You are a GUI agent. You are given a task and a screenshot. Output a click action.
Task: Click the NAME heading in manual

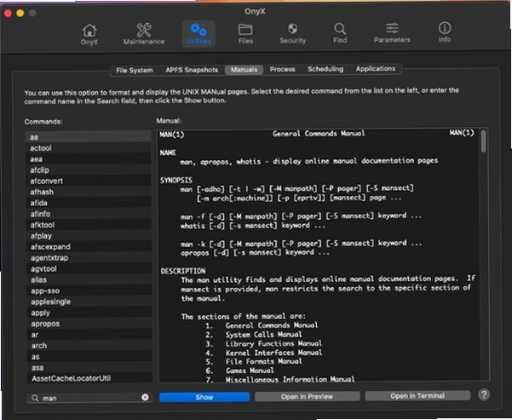tap(168, 152)
